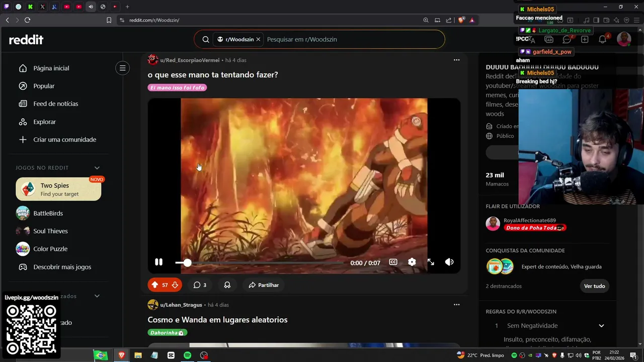Select Explorar in sidebar
The image size is (644, 362).
44,122
